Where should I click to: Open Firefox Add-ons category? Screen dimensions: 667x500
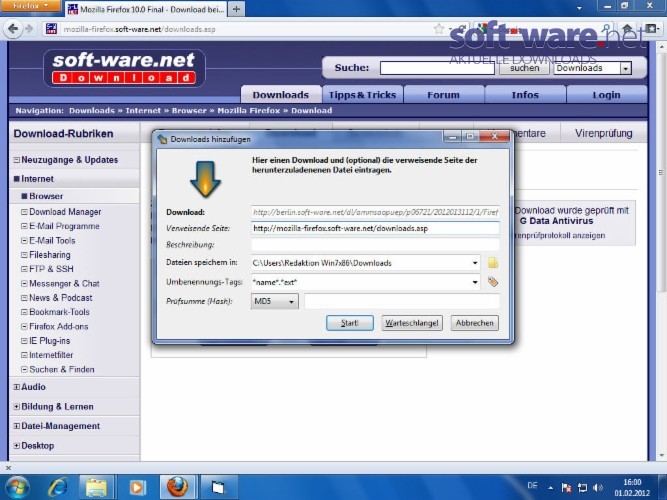58,326
